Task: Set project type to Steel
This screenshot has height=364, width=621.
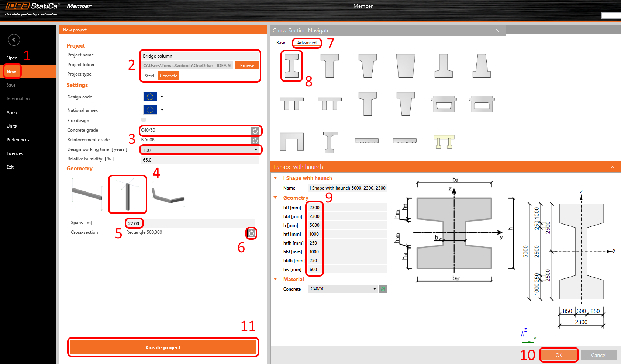Action: click(149, 76)
